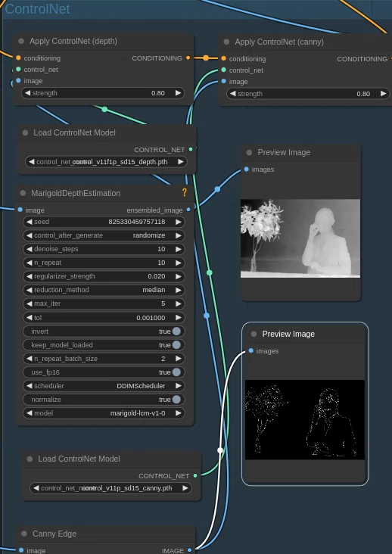Click the MarigoldDepthEstimation ensembled_image output socket
This screenshot has width=392, height=554.
point(188,210)
